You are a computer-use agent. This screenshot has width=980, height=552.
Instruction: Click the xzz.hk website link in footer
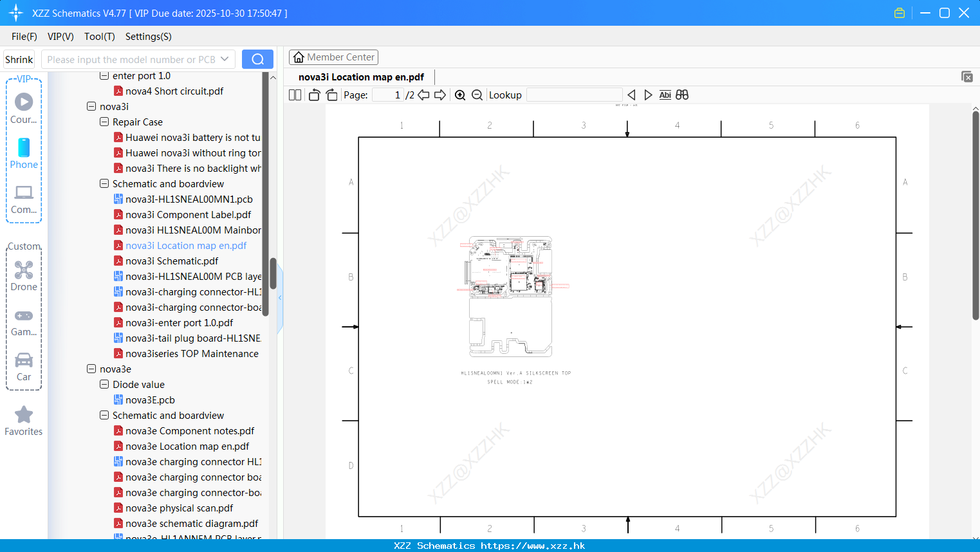533,546
